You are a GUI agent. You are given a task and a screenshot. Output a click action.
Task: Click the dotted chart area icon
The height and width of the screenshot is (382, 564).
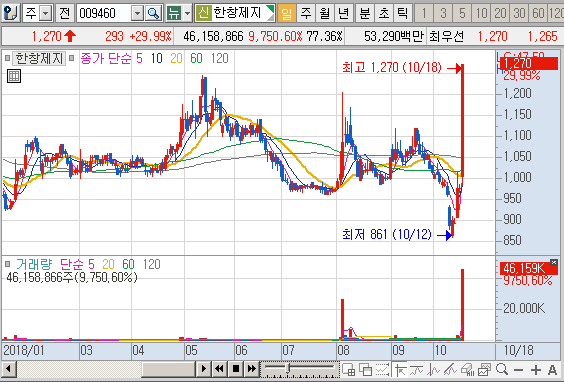[x=382, y=369]
